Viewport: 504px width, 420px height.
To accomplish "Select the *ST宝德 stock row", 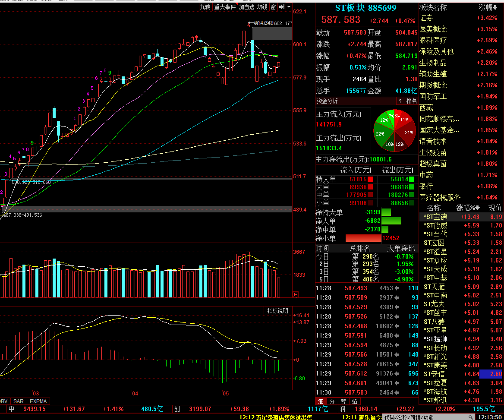I will coord(461,217).
